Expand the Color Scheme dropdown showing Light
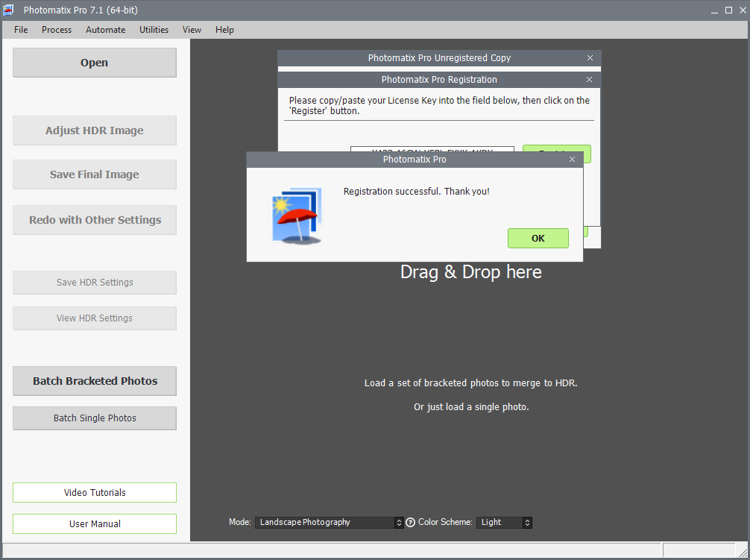 (x=504, y=522)
